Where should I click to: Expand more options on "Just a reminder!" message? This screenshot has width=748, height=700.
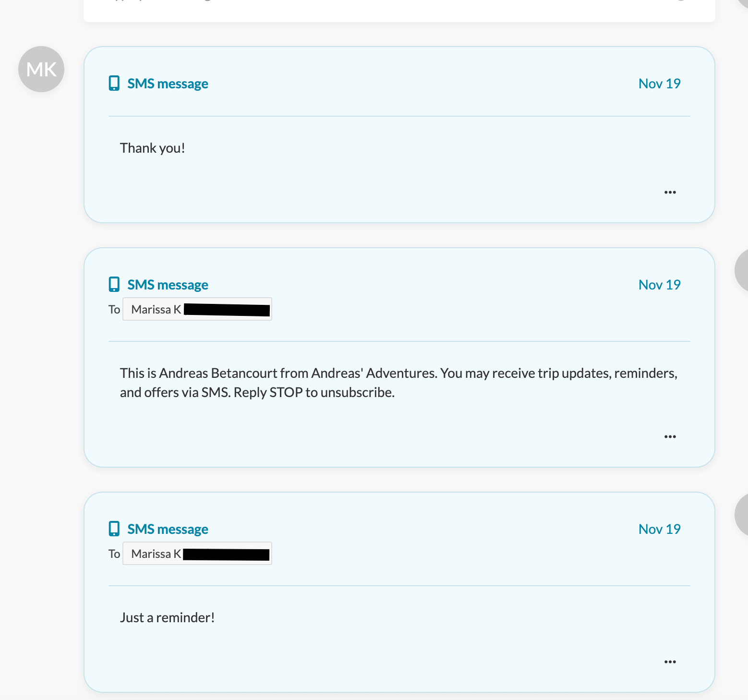pyautogui.click(x=670, y=662)
